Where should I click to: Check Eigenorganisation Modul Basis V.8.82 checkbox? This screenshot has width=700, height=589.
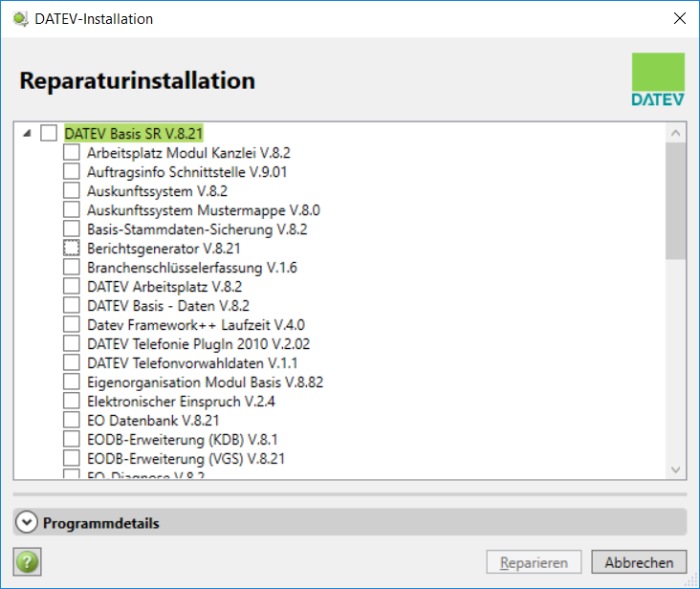coord(72,382)
